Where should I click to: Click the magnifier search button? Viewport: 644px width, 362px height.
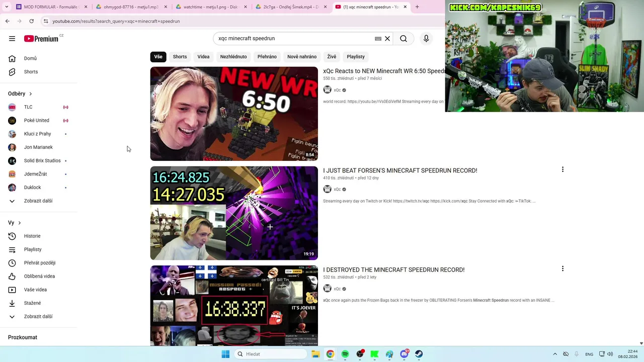pyautogui.click(x=404, y=39)
